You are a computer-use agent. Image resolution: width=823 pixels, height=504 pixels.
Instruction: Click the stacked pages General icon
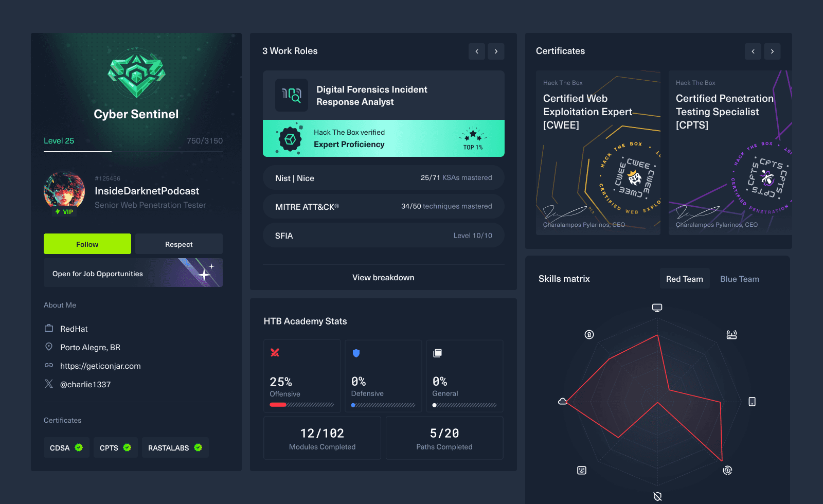[437, 353]
